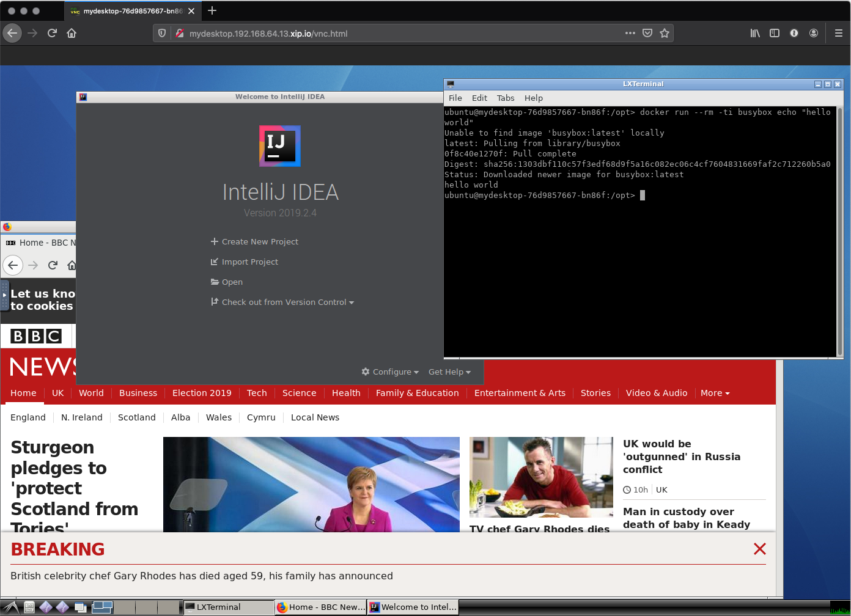The image size is (851, 616).
Task: Open outer Firefox home page
Action: (x=72, y=33)
